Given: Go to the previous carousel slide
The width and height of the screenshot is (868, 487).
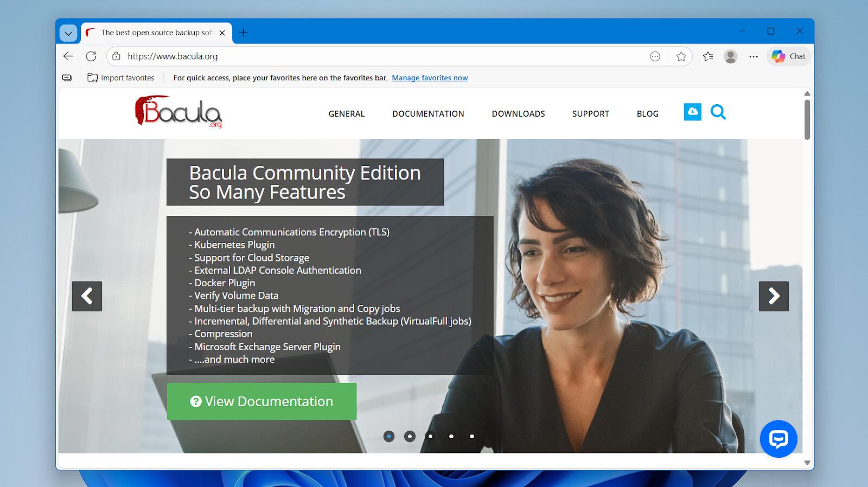Looking at the screenshot, I should click(x=87, y=296).
